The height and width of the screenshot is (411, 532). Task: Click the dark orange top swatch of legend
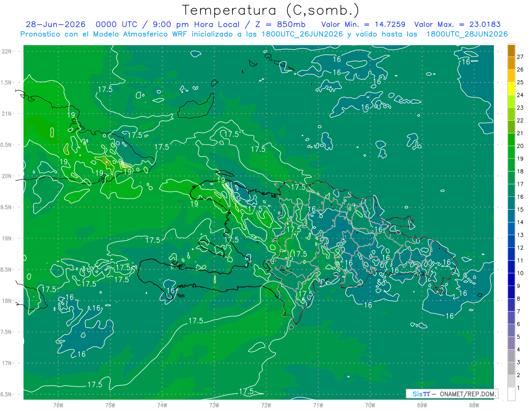point(511,51)
